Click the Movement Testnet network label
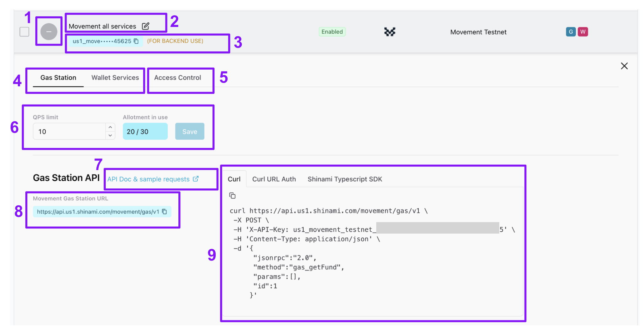This screenshot has width=644, height=335. [478, 32]
